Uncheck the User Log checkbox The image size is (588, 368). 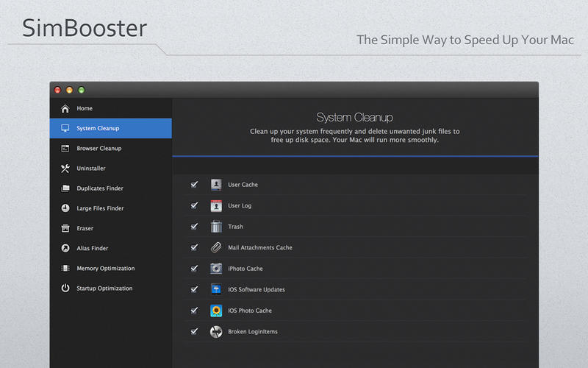click(194, 205)
